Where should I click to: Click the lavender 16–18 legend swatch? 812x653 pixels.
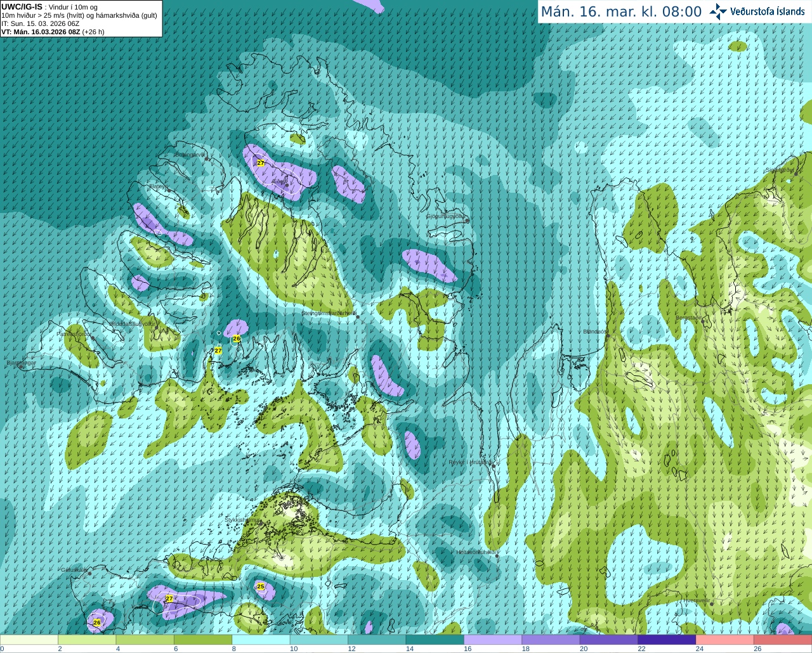493,640
